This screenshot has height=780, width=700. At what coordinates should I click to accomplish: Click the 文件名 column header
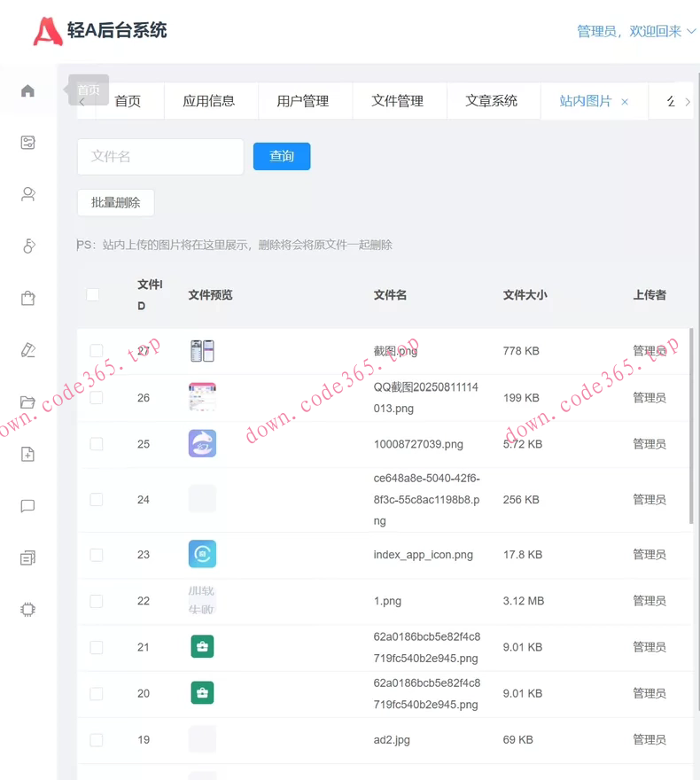tap(390, 295)
